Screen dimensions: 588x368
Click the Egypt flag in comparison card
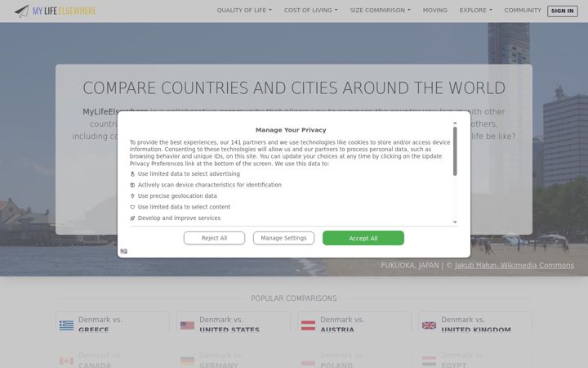click(x=429, y=361)
